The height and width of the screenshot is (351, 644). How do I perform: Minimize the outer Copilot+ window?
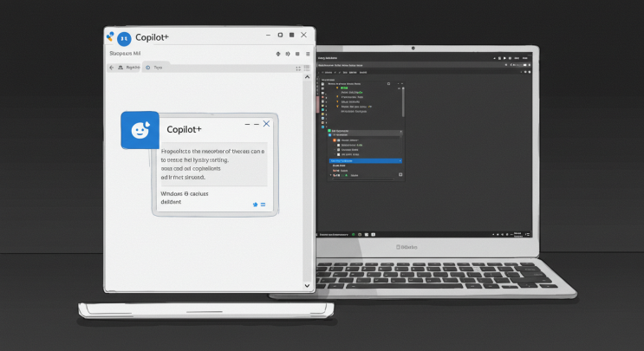[x=268, y=36]
